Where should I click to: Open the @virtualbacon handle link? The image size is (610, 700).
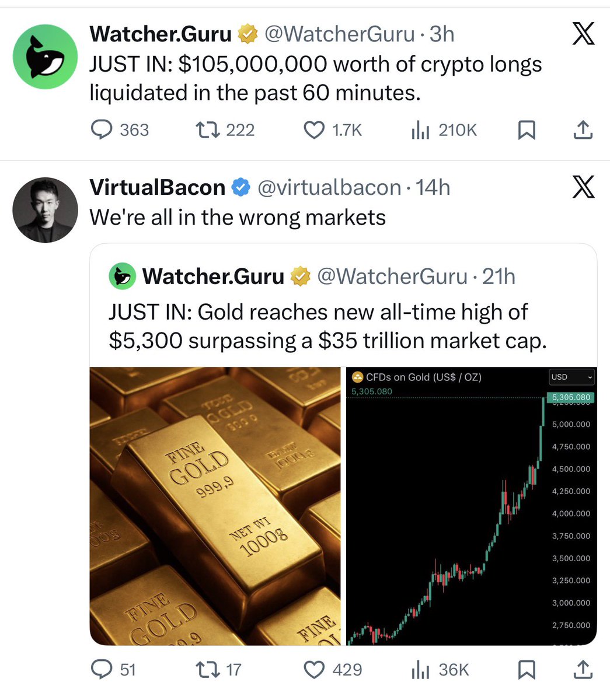(x=329, y=188)
